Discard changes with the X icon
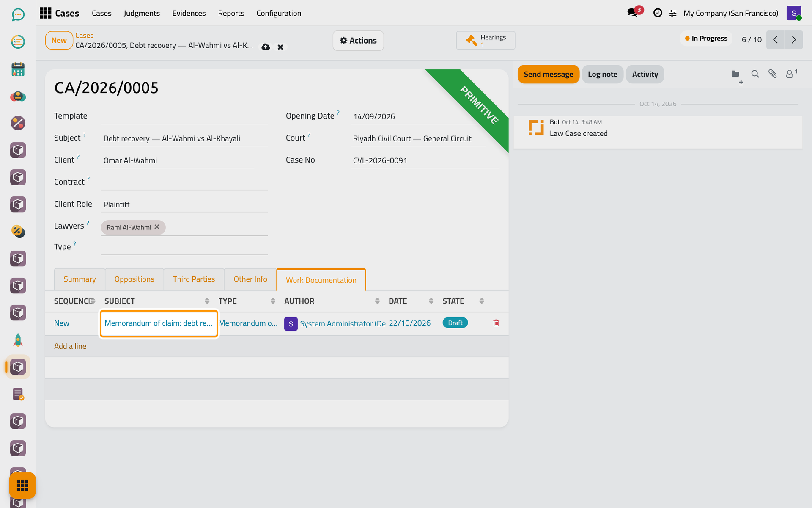 (x=280, y=47)
